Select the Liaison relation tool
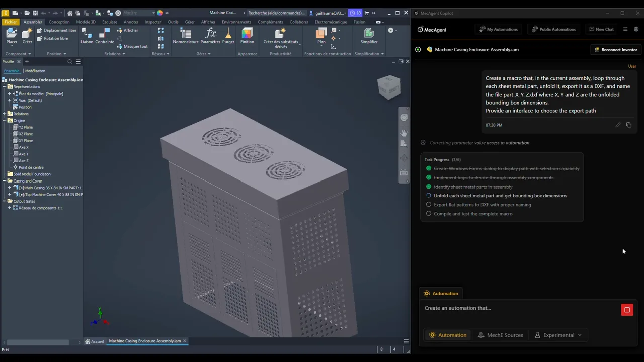Screen dimensions: 644x362 pos(87,36)
